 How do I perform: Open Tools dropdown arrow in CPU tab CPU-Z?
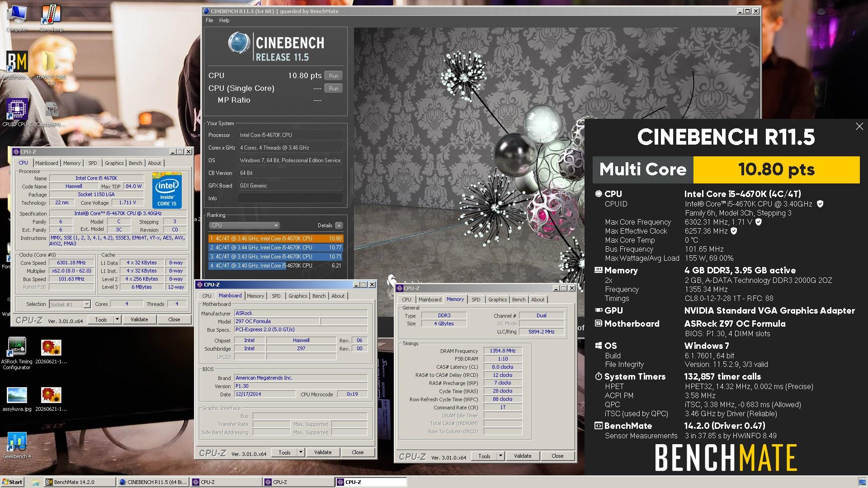pyautogui.click(x=117, y=319)
